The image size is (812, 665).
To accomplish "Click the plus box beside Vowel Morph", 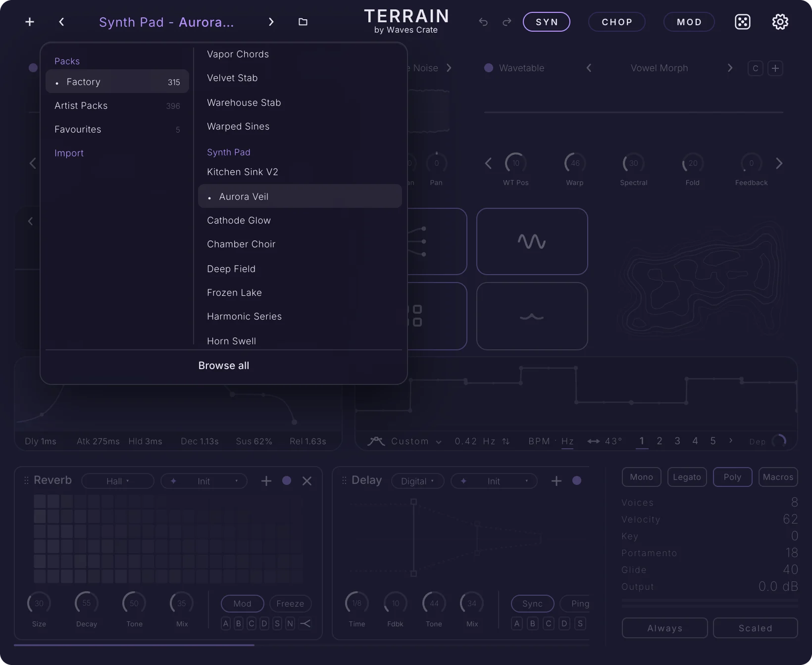I will [x=775, y=68].
